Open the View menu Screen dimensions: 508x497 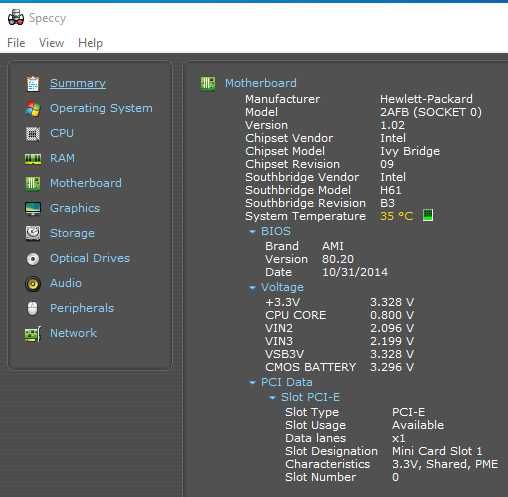[x=51, y=43]
